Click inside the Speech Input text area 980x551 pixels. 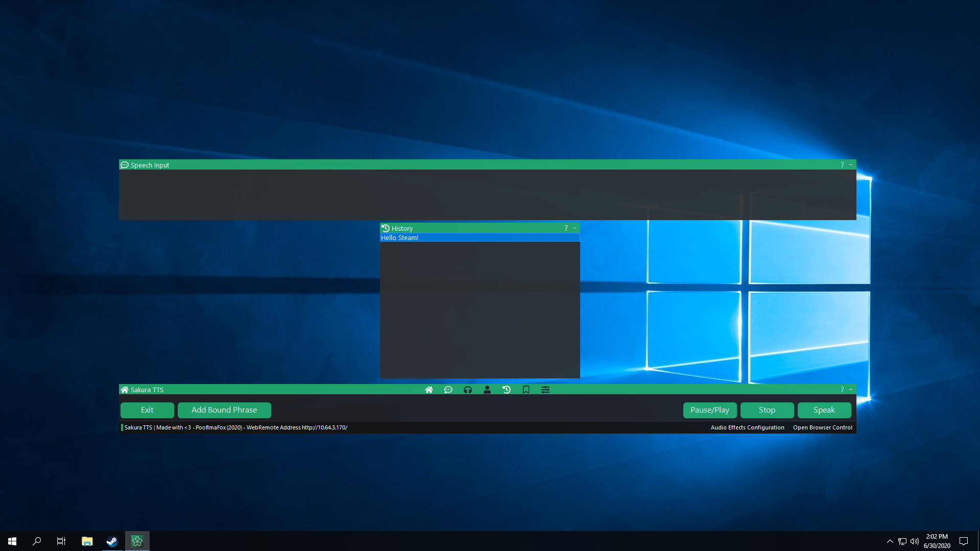coord(487,195)
